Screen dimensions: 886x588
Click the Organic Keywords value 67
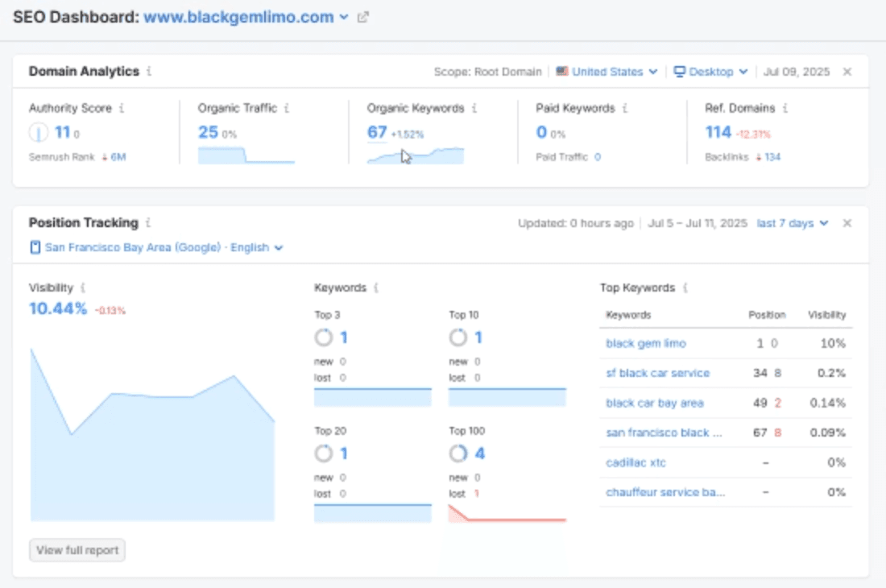(x=377, y=132)
